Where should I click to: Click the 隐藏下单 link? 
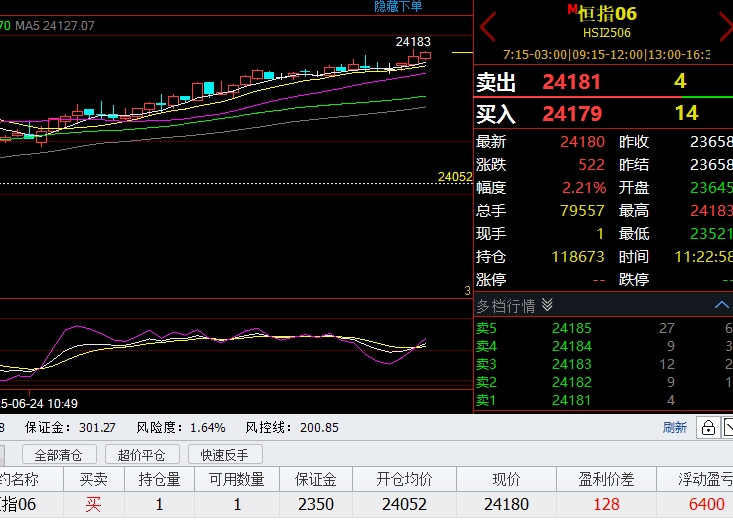click(x=398, y=6)
